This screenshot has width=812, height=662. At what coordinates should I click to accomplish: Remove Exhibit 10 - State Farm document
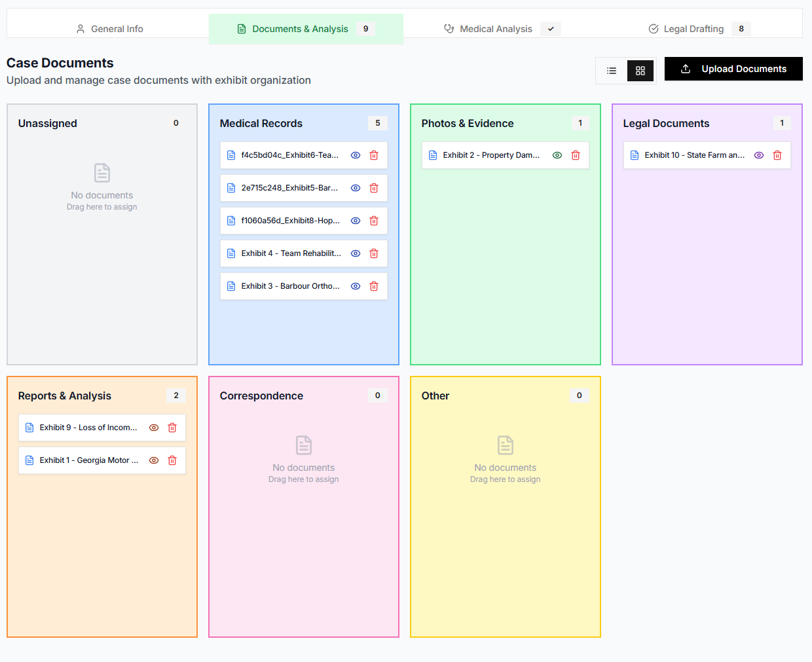click(777, 155)
